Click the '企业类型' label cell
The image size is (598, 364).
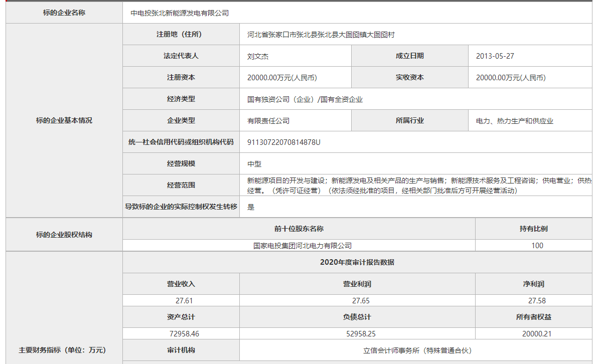click(181, 120)
